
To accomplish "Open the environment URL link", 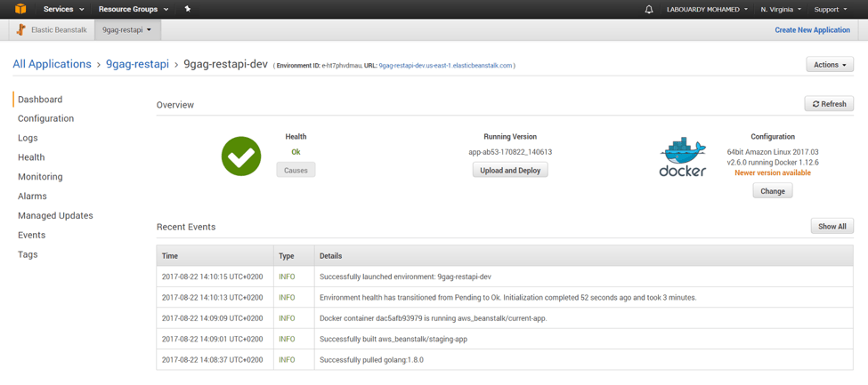I will pos(445,65).
